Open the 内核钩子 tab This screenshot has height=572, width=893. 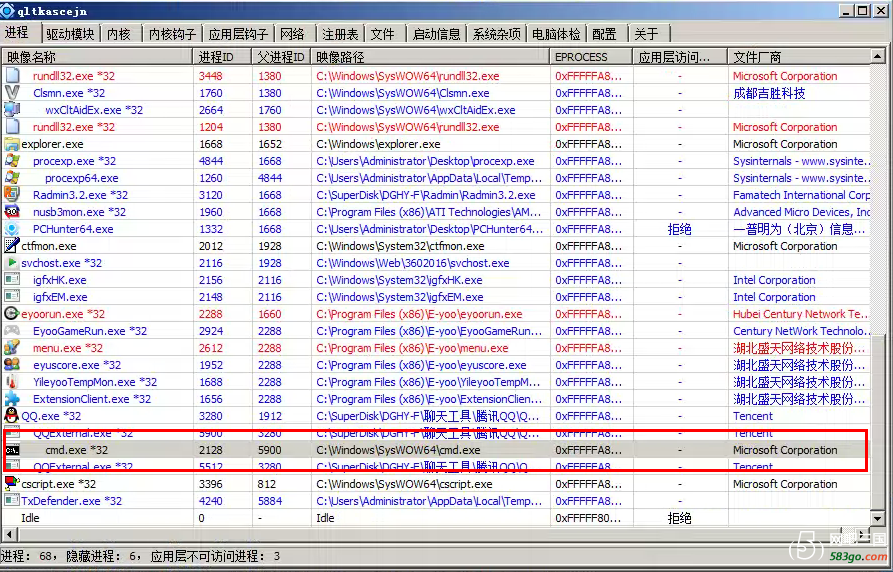173,34
